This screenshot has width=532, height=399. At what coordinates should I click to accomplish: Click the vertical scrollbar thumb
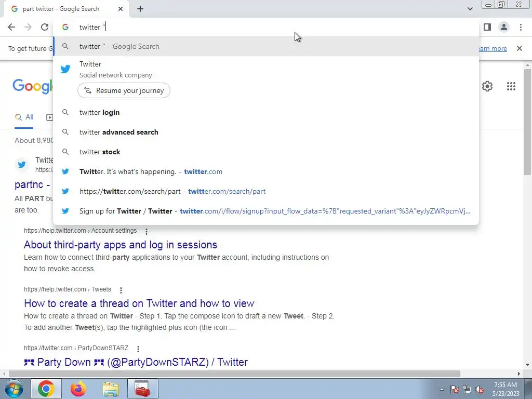527,122
